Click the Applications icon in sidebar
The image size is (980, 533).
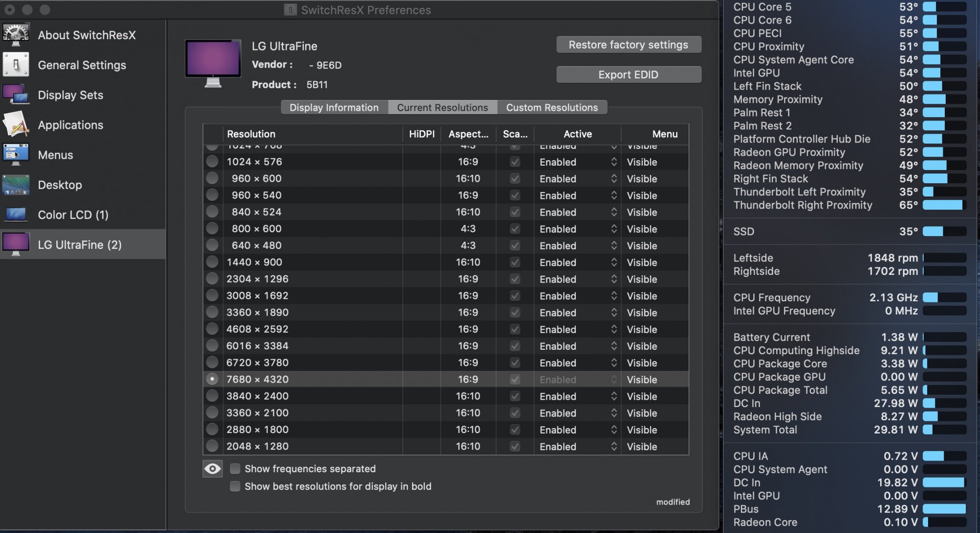tap(16, 124)
